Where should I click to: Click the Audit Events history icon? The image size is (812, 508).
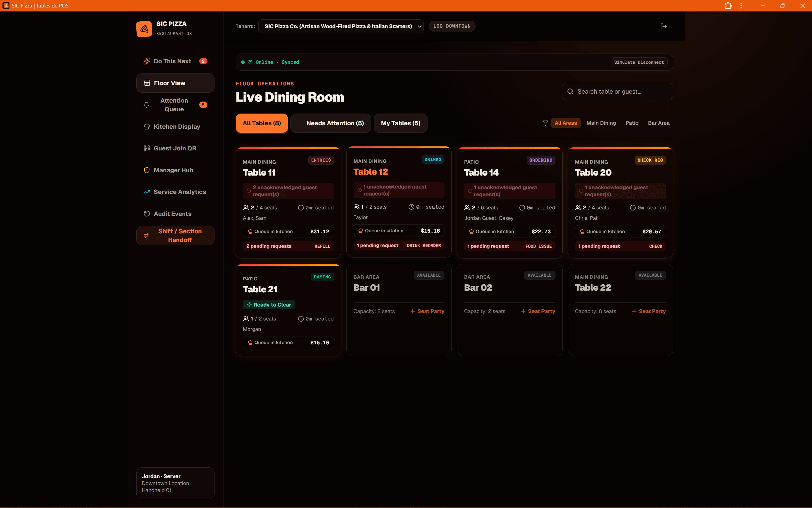(147, 214)
